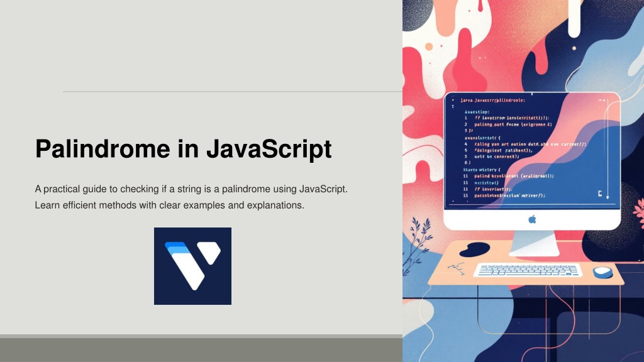Expand the 'avarstion' section in the code
This screenshot has width=644, height=362.
476,111
